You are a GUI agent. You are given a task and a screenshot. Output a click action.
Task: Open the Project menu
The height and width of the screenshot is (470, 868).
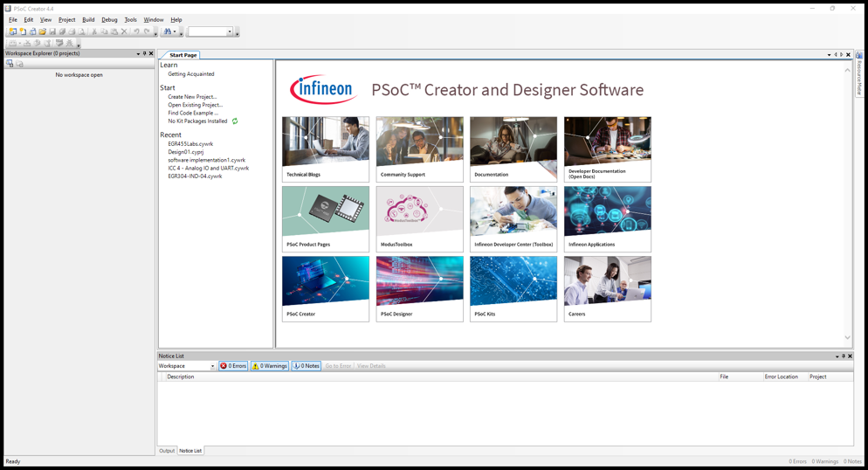[x=67, y=19]
